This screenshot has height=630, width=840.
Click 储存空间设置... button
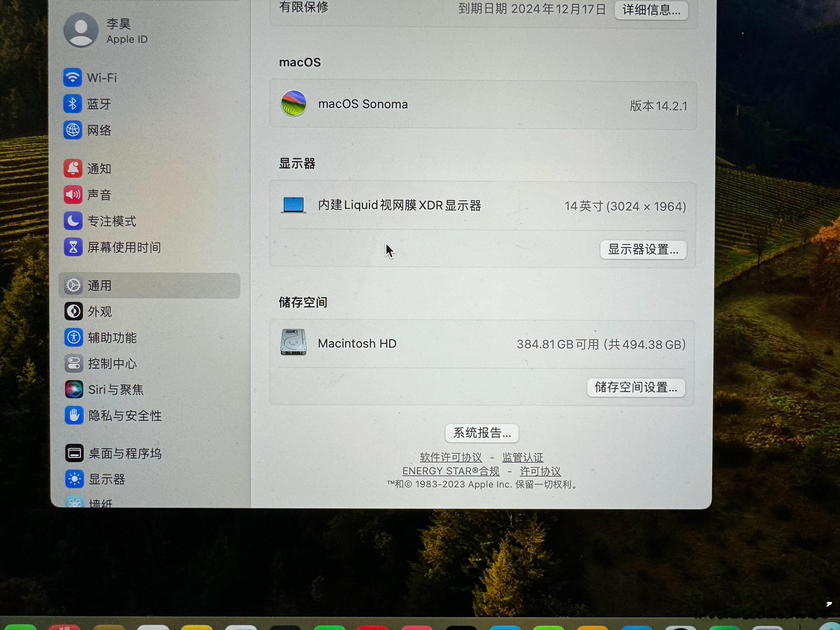coord(636,388)
